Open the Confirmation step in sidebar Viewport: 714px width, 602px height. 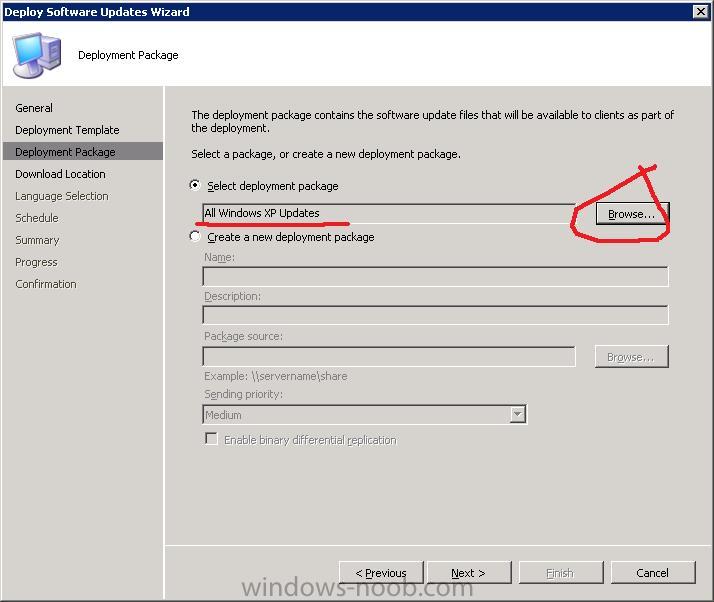pos(46,284)
